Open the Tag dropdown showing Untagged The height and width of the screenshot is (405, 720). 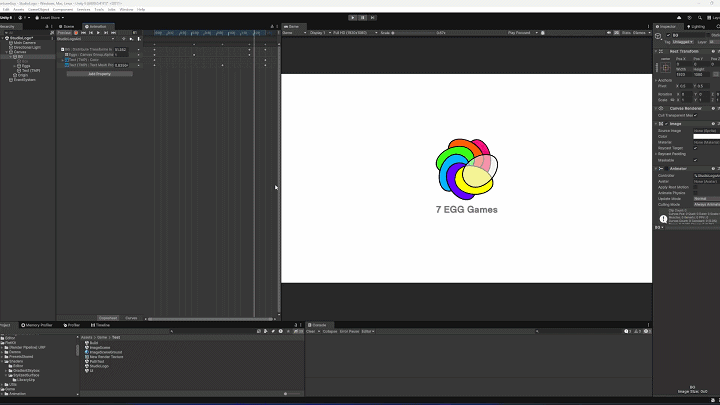[x=683, y=42]
